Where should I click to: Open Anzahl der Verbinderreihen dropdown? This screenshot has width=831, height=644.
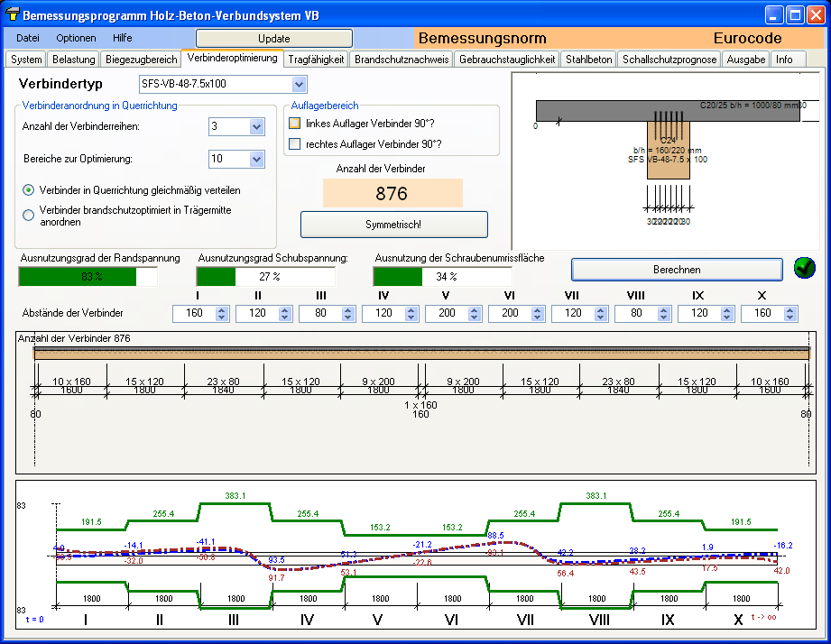(256, 127)
